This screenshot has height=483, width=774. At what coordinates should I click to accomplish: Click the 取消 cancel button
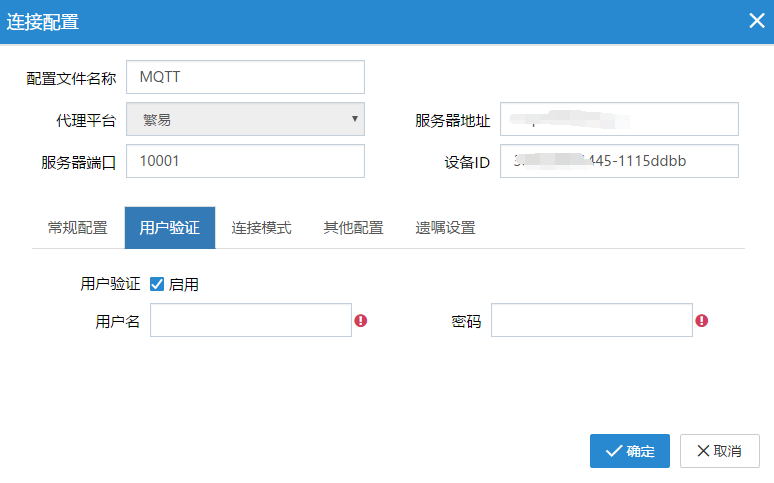(719, 451)
